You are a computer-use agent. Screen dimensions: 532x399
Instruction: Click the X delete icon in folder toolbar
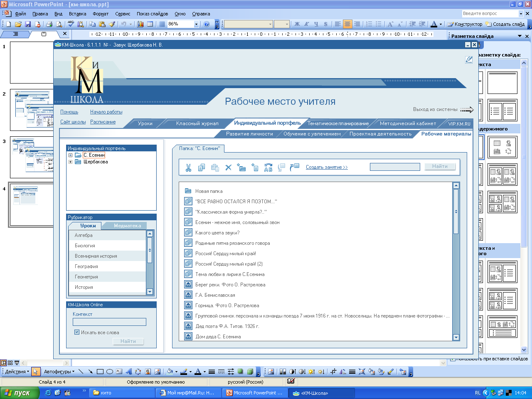(x=228, y=167)
